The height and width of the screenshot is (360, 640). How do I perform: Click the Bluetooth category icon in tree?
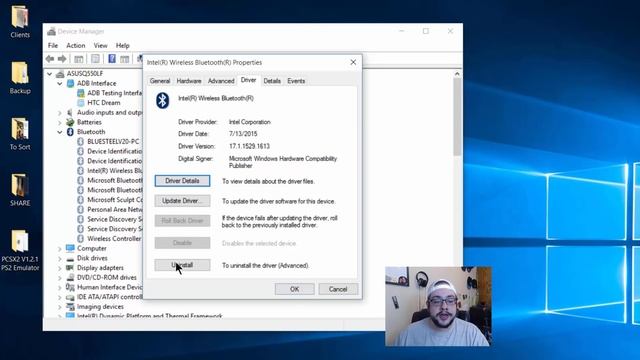click(x=70, y=132)
